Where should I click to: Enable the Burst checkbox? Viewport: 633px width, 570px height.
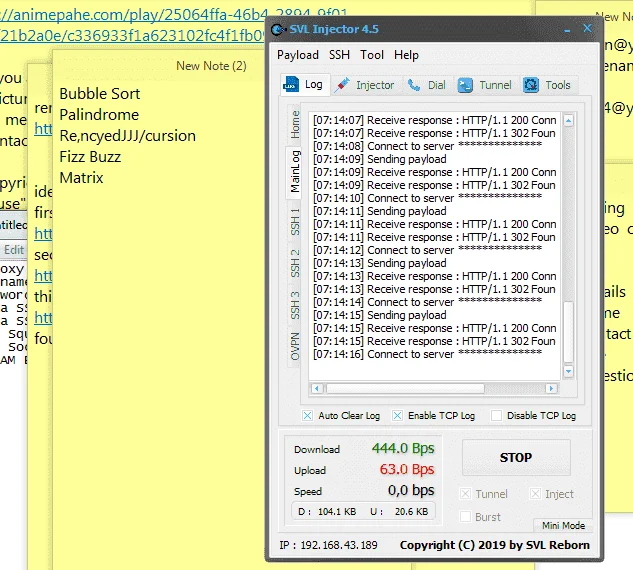pyautogui.click(x=465, y=517)
